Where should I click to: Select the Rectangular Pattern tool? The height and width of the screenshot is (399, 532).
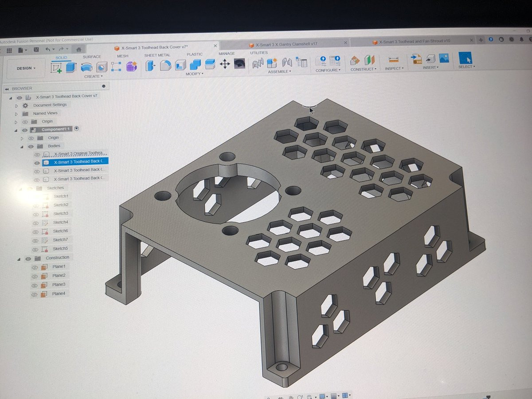(116, 67)
